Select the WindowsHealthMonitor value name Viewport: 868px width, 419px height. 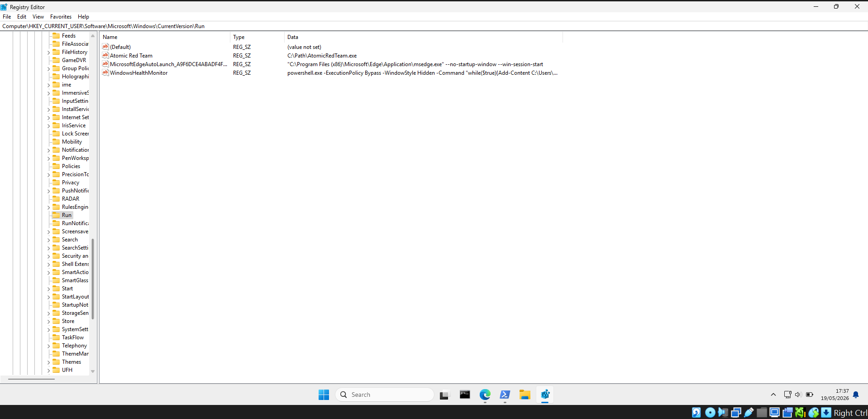tap(138, 73)
